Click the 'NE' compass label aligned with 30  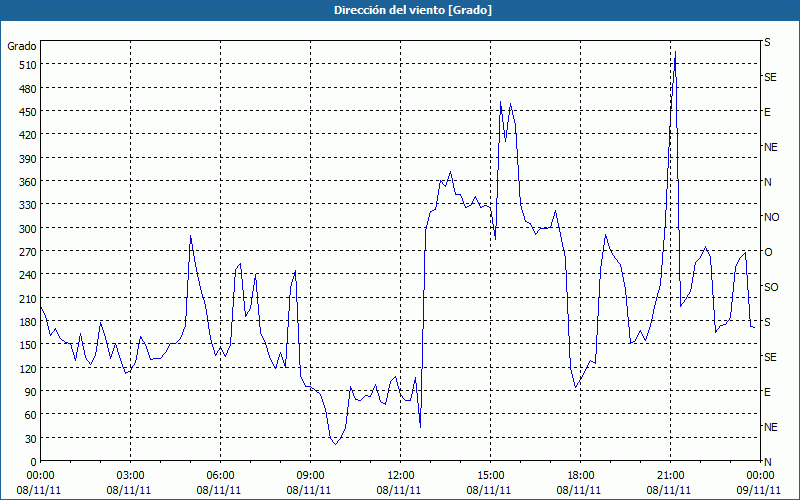coord(771,427)
